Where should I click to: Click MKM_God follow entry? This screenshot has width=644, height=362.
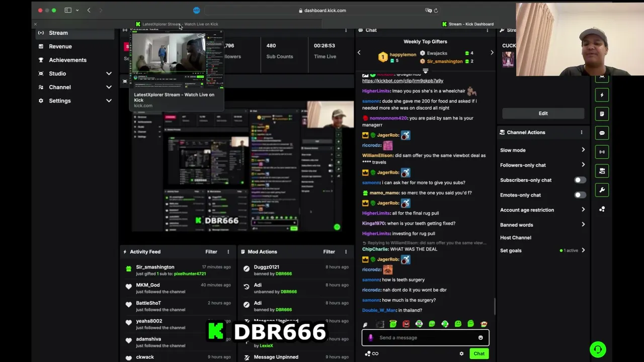coord(178,288)
